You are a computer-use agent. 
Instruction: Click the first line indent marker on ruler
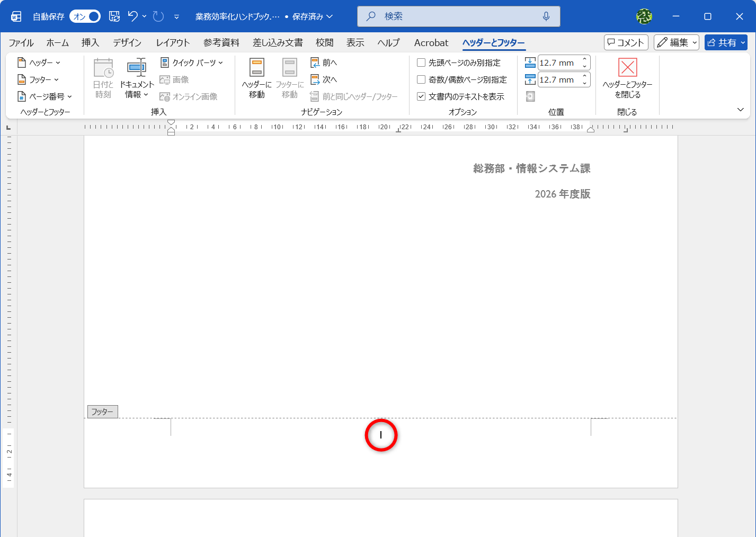pos(171,123)
